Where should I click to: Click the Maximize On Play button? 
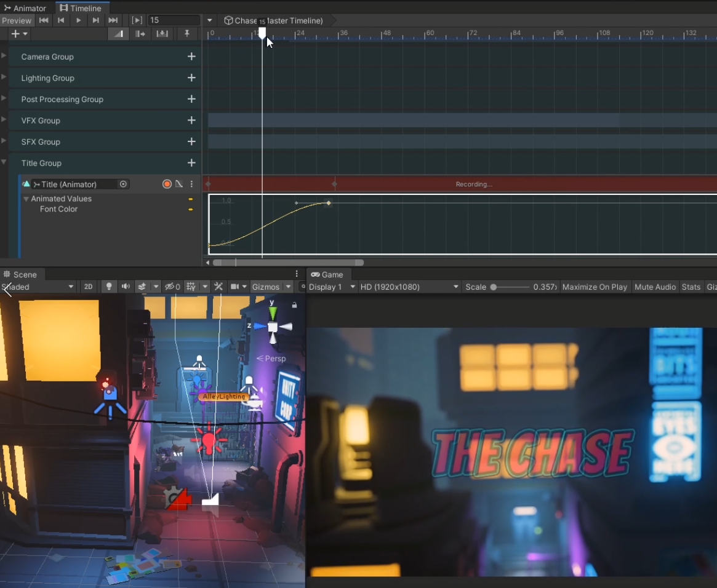click(595, 287)
